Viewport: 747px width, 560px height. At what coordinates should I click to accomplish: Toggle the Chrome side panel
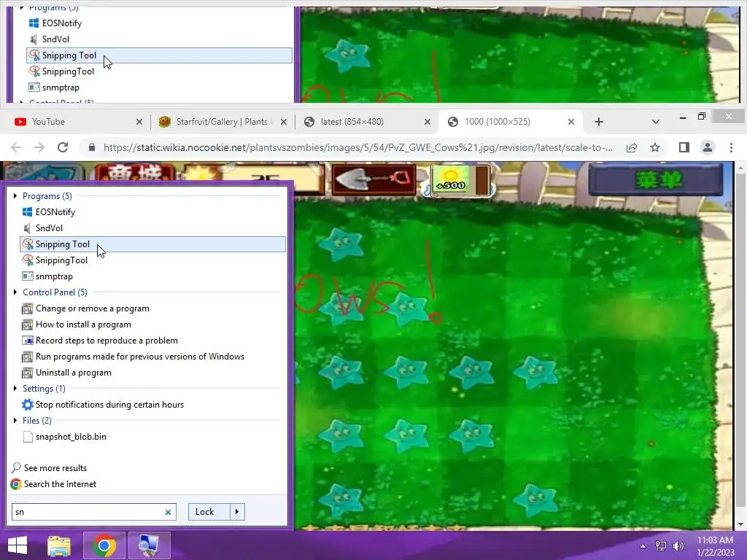684,147
